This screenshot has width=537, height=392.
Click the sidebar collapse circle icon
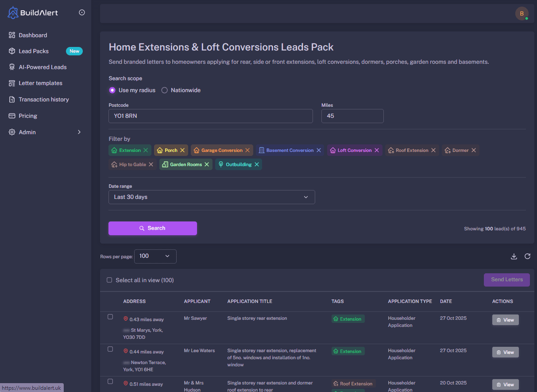click(81, 12)
